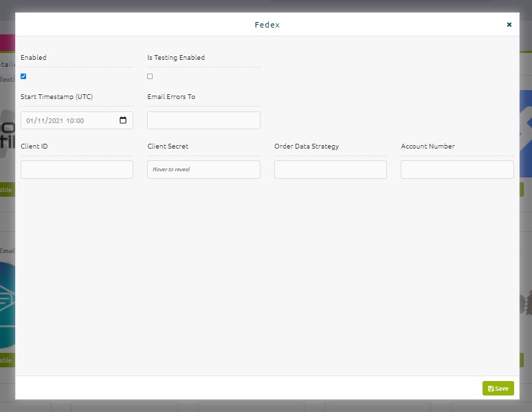This screenshot has width=532, height=412.
Task: Click the Account Number label
Action: tap(428, 146)
